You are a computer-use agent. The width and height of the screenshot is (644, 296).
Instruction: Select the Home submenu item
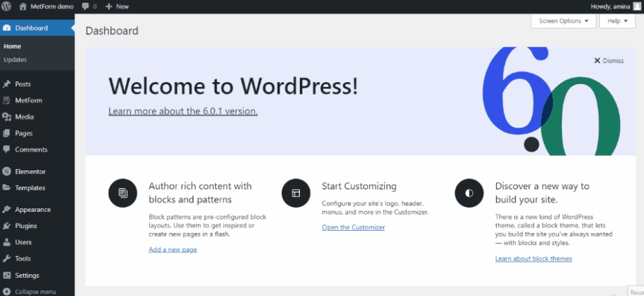[x=13, y=46]
